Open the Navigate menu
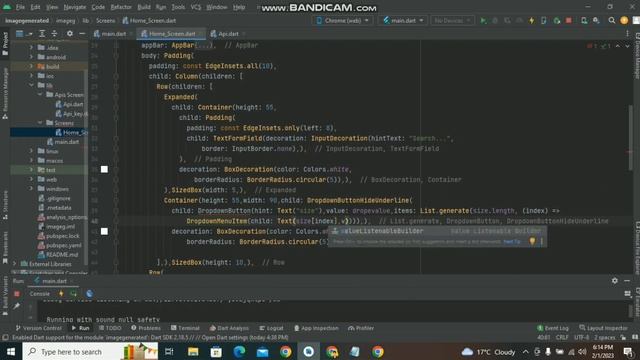This screenshot has width=640, height=360. [x=75, y=7]
